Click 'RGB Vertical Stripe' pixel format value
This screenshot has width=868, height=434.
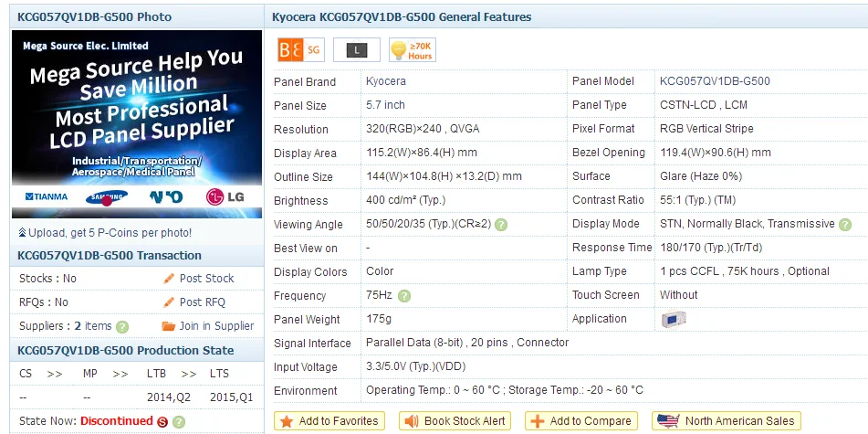pos(706,129)
